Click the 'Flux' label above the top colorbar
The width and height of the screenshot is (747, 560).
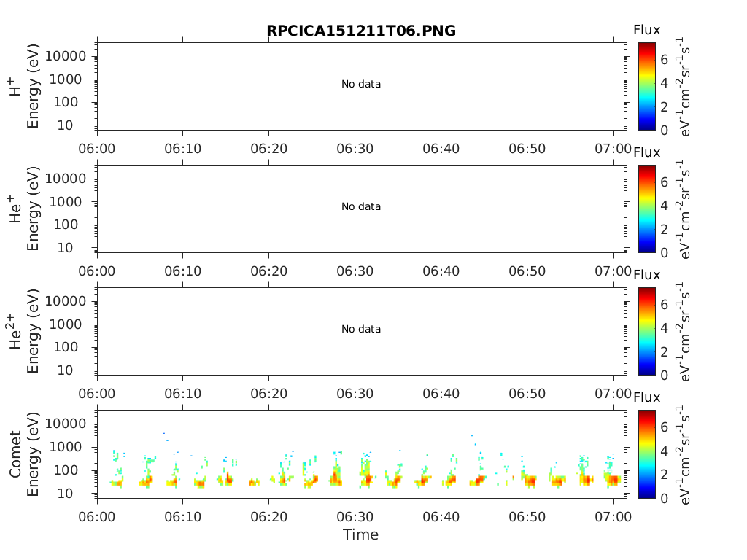(x=646, y=30)
